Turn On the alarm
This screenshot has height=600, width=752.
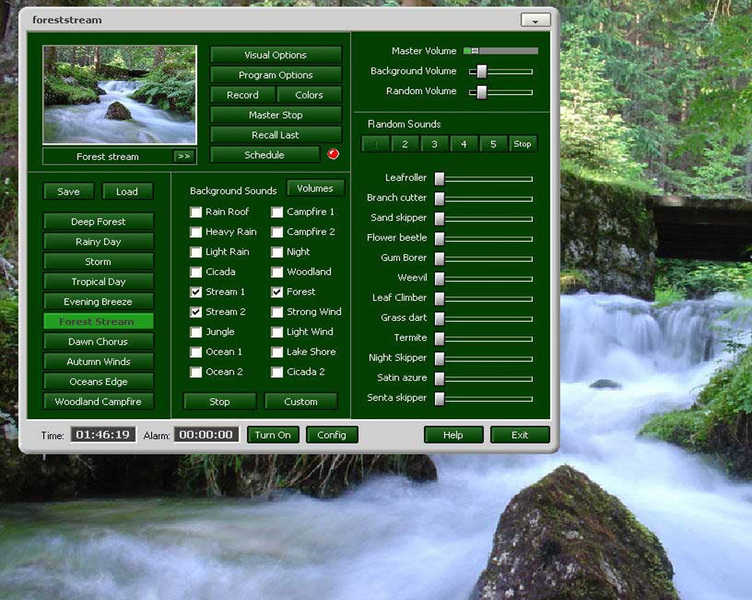point(273,435)
